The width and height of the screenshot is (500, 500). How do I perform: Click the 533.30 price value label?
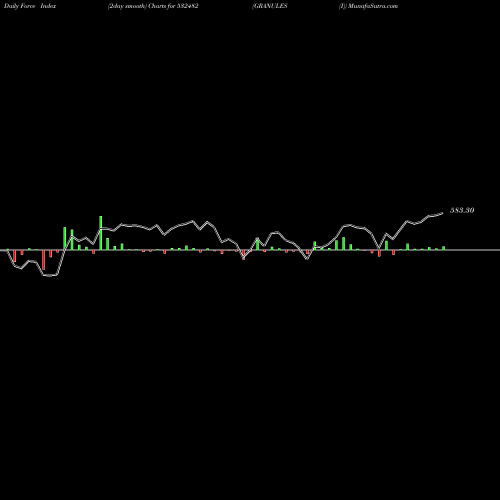[462, 210]
